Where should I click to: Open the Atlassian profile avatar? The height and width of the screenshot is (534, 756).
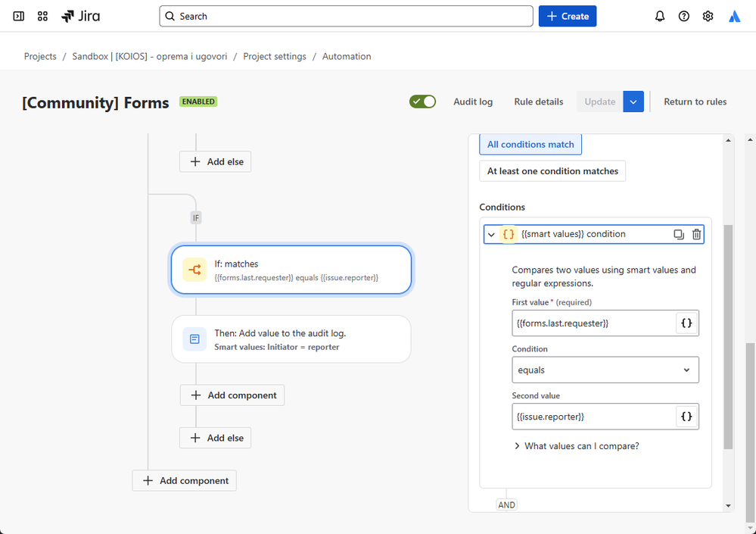coord(734,17)
